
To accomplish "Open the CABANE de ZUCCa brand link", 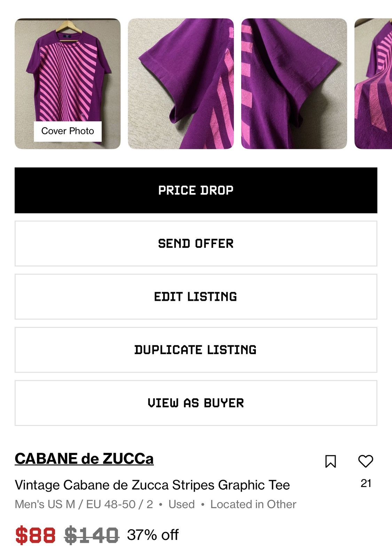I will pyautogui.click(x=84, y=458).
